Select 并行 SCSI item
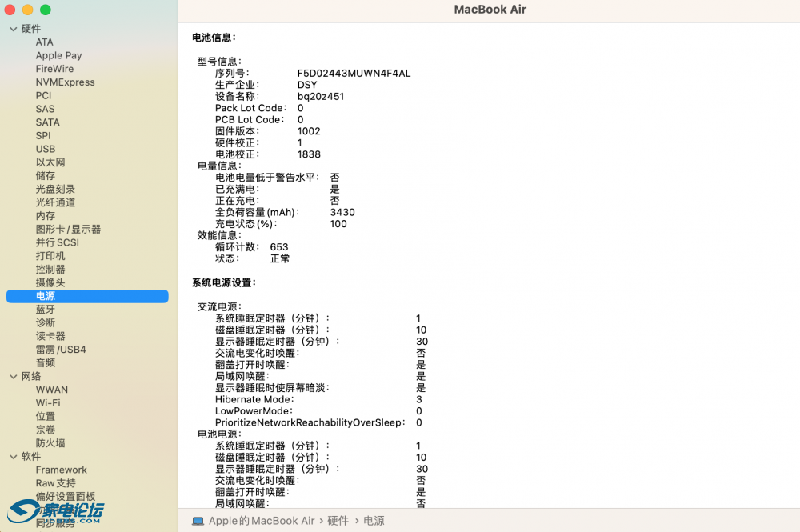The image size is (800, 532). 57,242
